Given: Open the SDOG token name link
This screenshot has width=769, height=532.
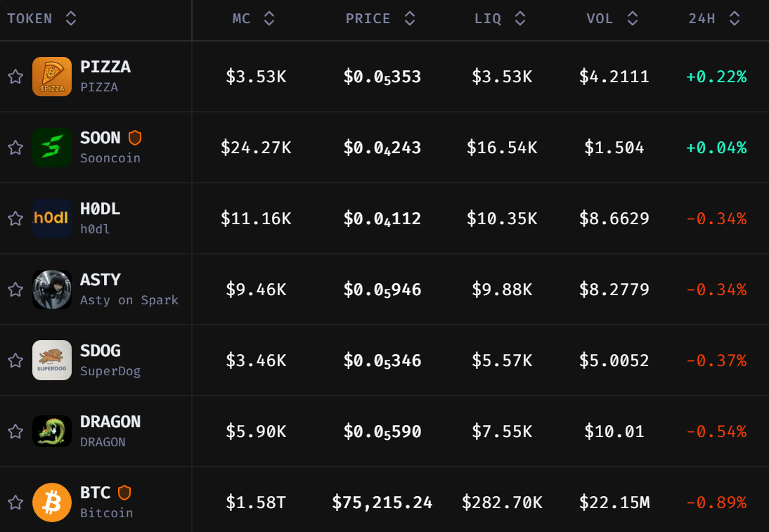Looking at the screenshot, I should (x=101, y=351).
